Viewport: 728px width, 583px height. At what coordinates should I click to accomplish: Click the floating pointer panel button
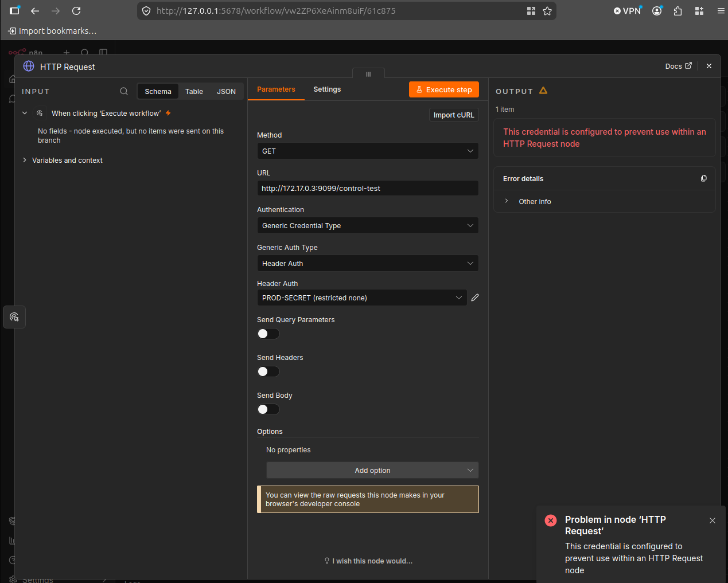[x=14, y=317]
